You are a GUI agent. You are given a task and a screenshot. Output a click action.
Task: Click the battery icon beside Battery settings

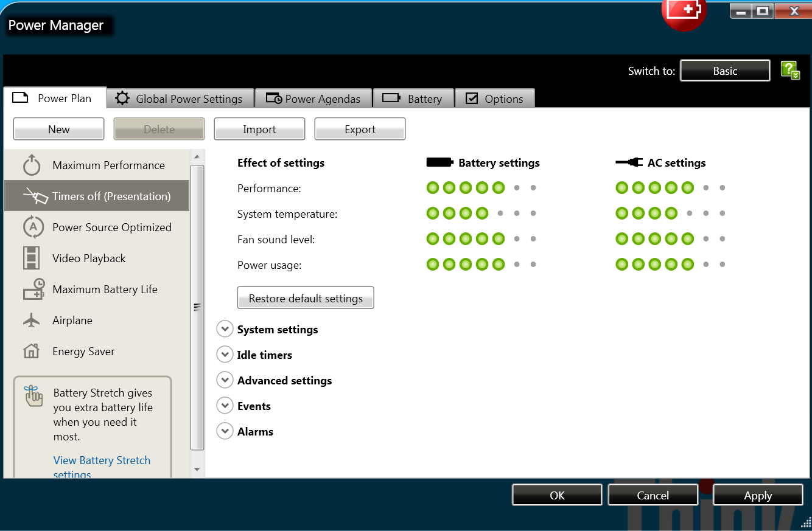click(439, 162)
